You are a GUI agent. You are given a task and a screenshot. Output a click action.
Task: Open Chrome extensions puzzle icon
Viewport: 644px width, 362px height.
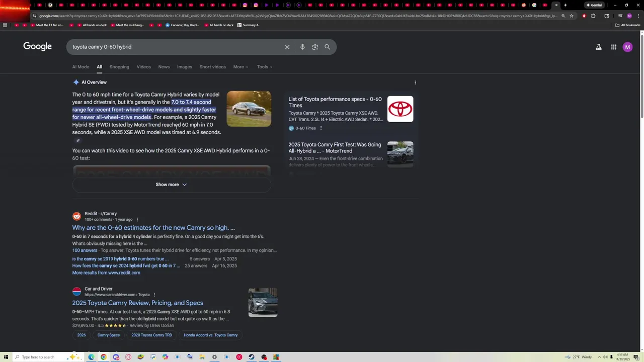click(x=593, y=16)
